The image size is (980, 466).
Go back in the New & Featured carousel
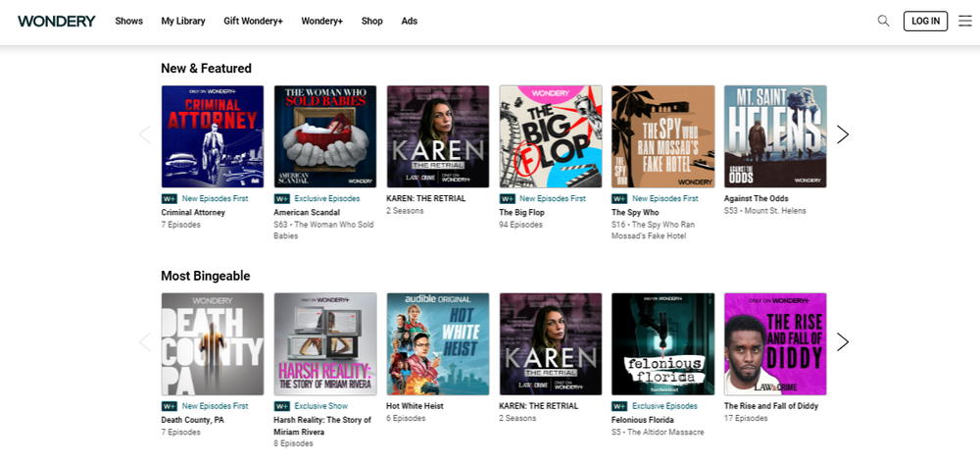click(x=145, y=134)
